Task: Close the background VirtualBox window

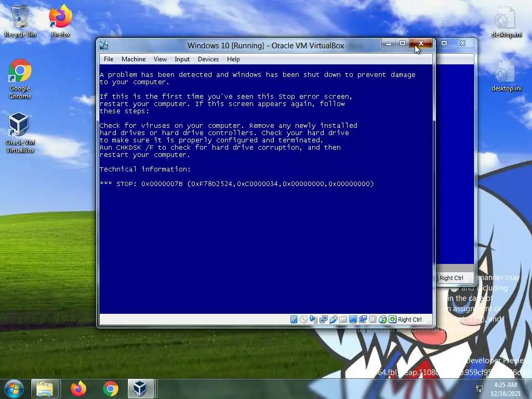Action: (462, 43)
